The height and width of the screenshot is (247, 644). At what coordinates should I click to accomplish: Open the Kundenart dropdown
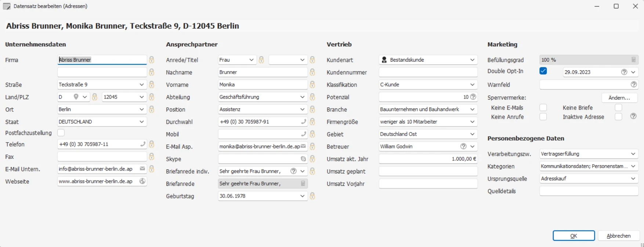pos(472,60)
